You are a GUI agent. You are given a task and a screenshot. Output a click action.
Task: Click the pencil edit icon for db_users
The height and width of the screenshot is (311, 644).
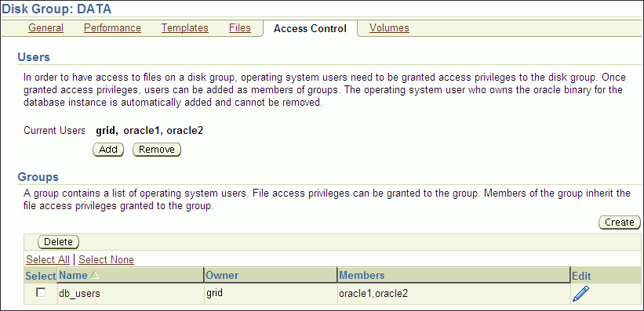pos(580,294)
